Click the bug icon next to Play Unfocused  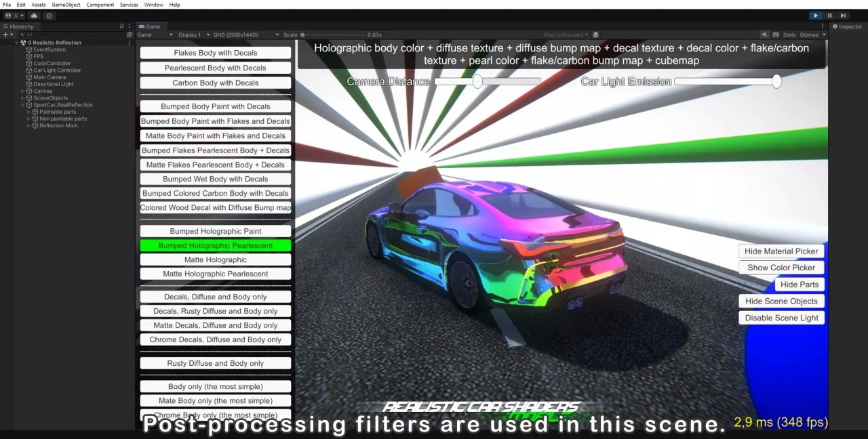595,35
